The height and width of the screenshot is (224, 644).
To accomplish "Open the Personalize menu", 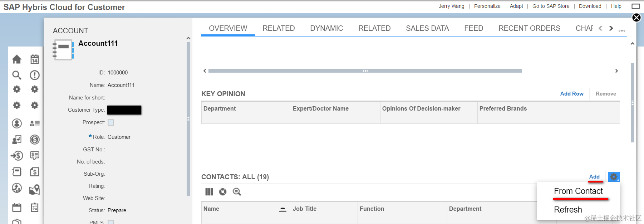I will [x=487, y=6].
